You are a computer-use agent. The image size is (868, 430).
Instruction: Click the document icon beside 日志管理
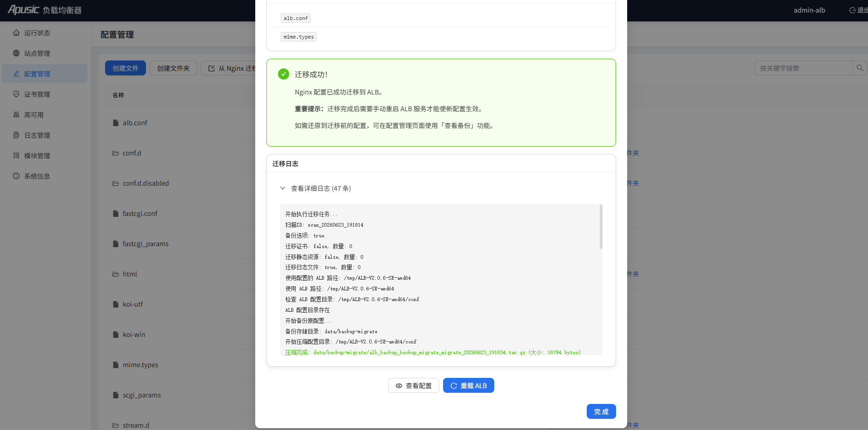16,135
